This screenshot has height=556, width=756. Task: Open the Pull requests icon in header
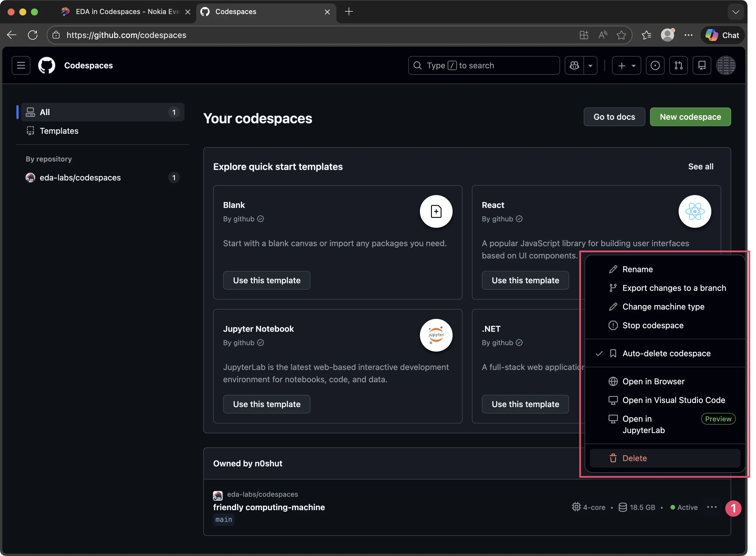(x=678, y=65)
